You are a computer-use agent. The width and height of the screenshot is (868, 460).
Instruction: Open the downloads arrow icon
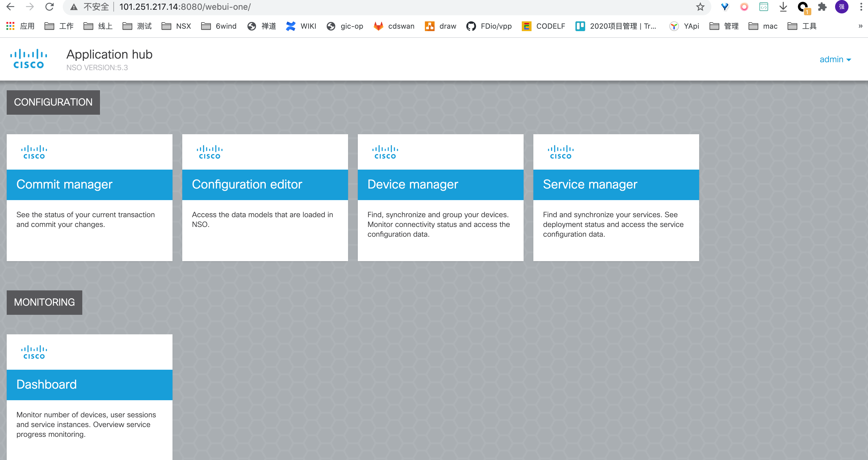(x=783, y=7)
